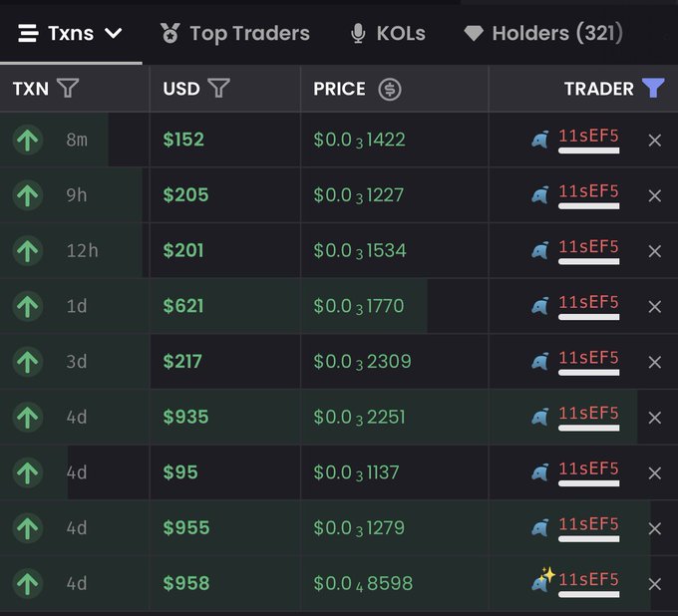Image resolution: width=678 pixels, height=616 pixels.
Task: Click price $0.0₃1422
Action: (359, 141)
